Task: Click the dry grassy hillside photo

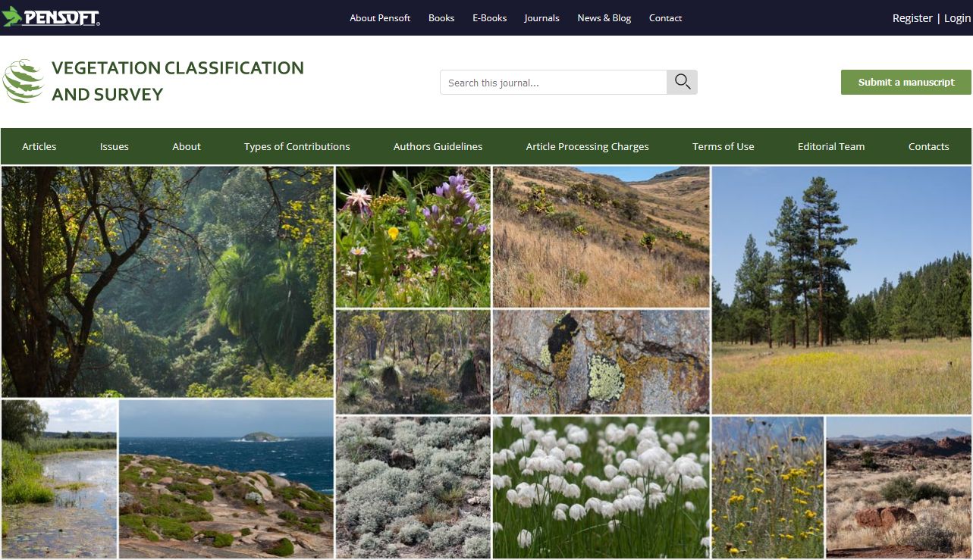Action: click(601, 236)
